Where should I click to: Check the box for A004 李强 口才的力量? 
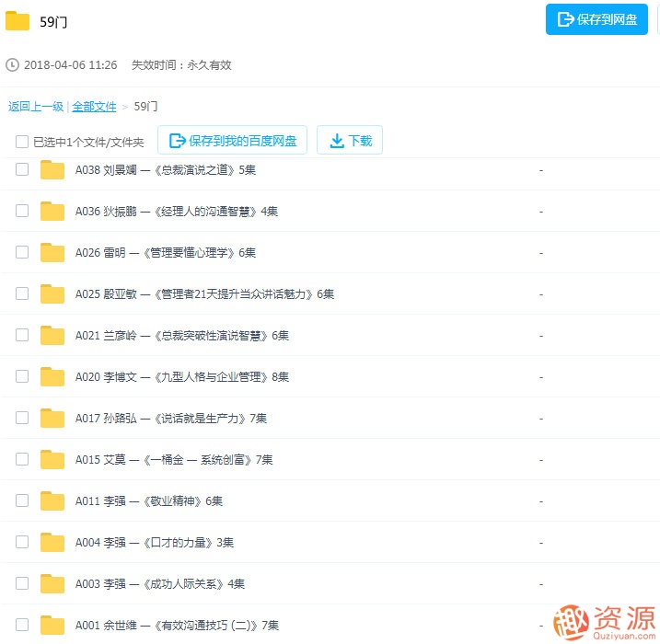(22, 542)
